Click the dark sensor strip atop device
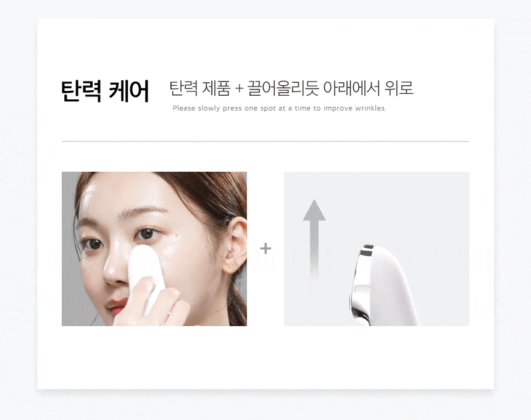This screenshot has height=420, width=531. pyautogui.click(x=367, y=251)
